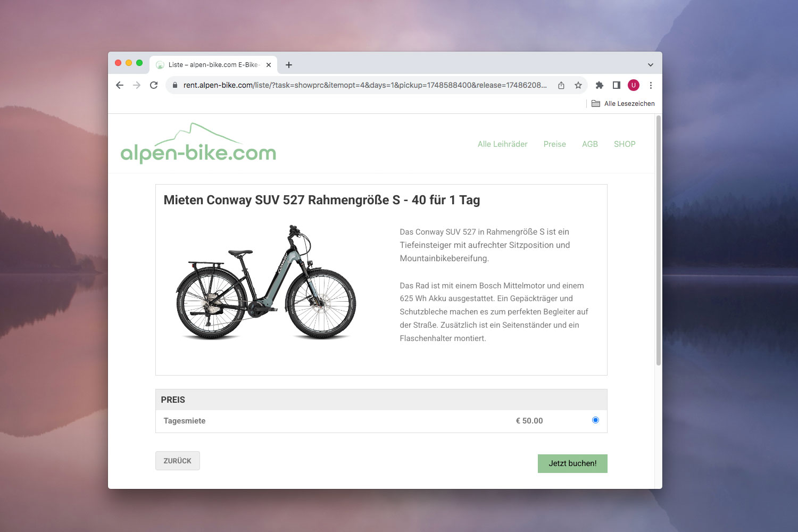The height and width of the screenshot is (532, 798).
Task: Reload the current page
Action: [154, 85]
